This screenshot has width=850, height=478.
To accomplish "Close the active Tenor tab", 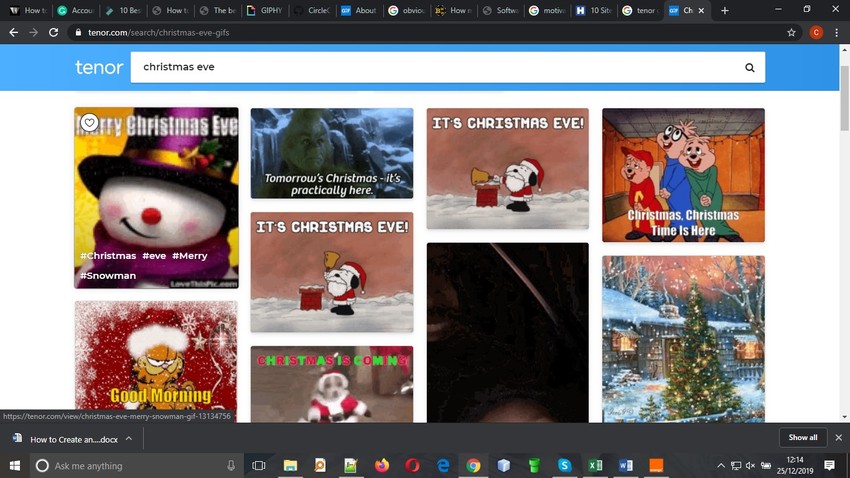I will click(701, 10).
